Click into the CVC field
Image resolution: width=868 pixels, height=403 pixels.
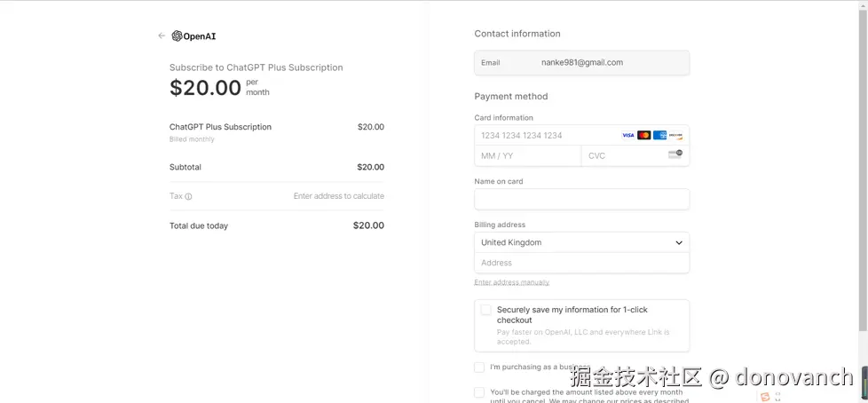click(621, 156)
